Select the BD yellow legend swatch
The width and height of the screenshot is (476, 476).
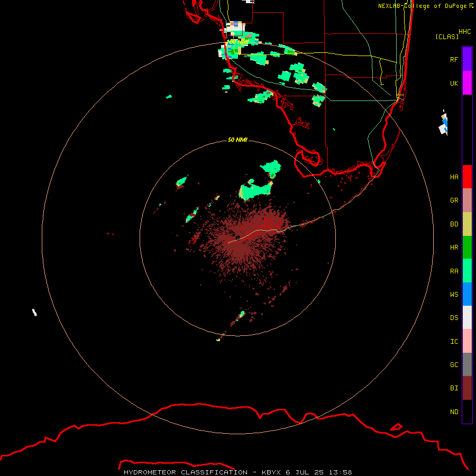[x=467, y=224]
